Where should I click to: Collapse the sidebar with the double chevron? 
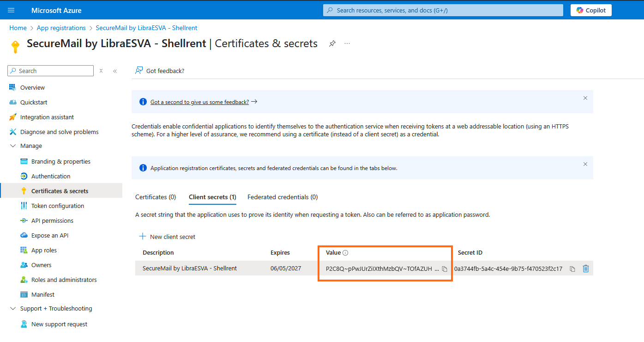(115, 71)
